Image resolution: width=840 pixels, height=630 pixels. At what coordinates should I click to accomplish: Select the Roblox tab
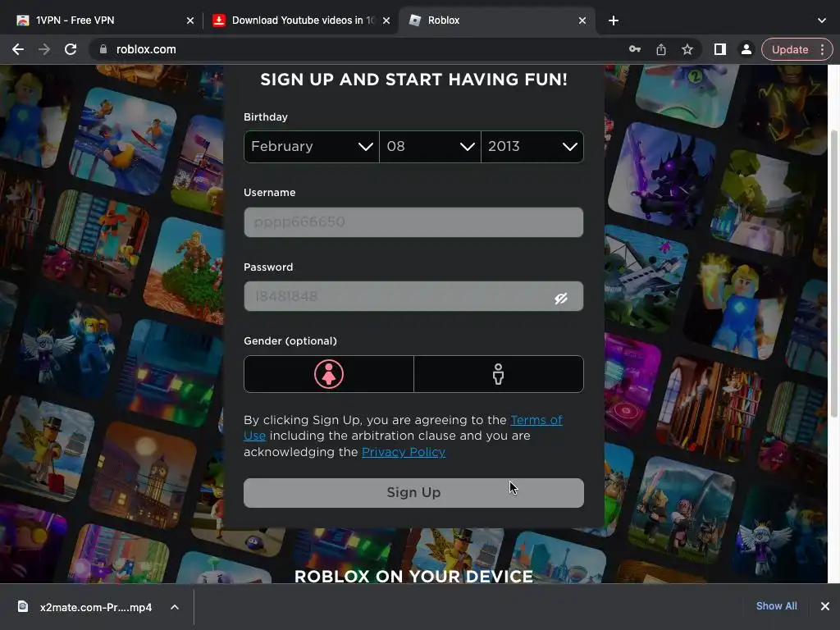pyautogui.click(x=495, y=21)
